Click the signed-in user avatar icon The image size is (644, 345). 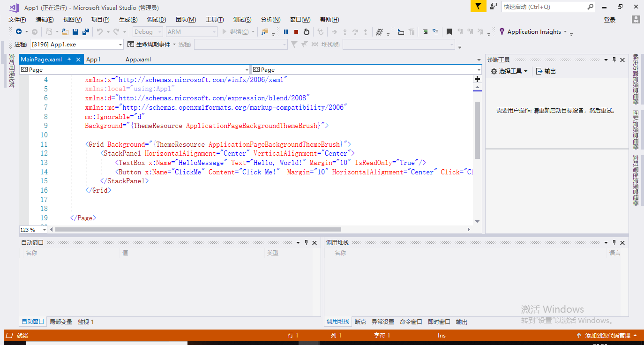[636, 20]
